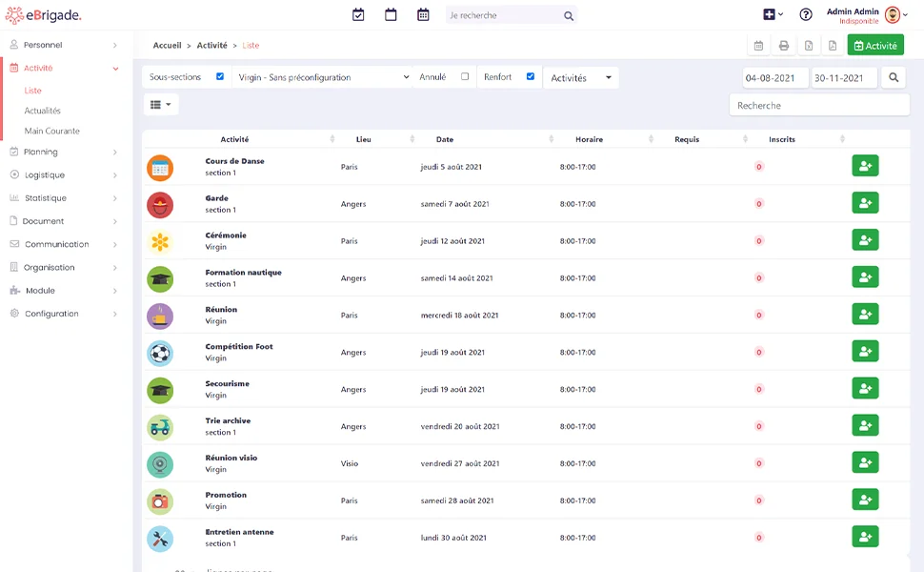Image resolution: width=924 pixels, height=572 pixels.
Task: Export the list to Excel file icon
Action: [x=809, y=46]
